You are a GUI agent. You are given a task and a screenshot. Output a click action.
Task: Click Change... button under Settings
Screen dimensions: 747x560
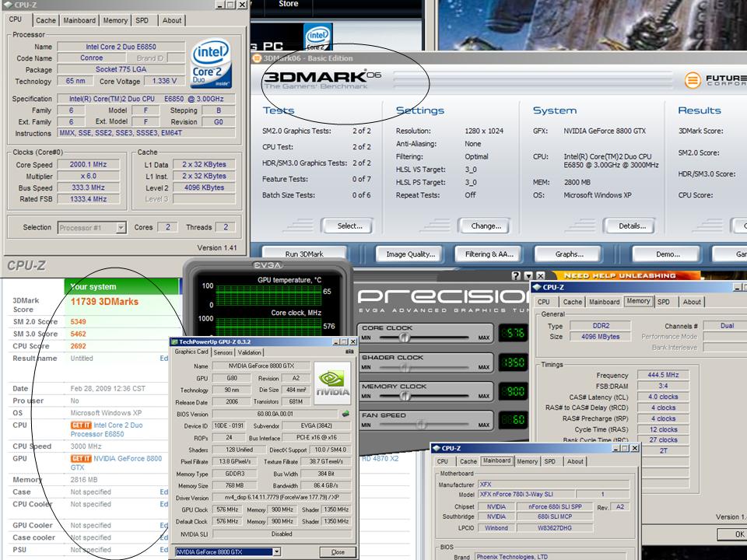click(x=486, y=226)
